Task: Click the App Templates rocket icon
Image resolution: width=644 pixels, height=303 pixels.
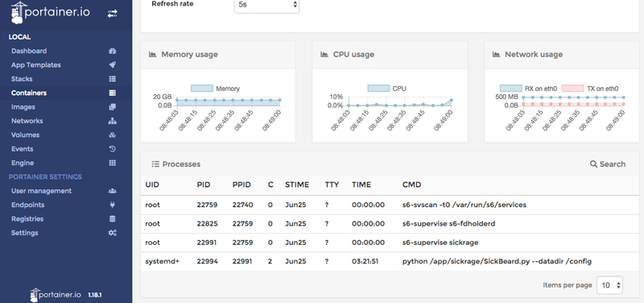Action: point(112,65)
